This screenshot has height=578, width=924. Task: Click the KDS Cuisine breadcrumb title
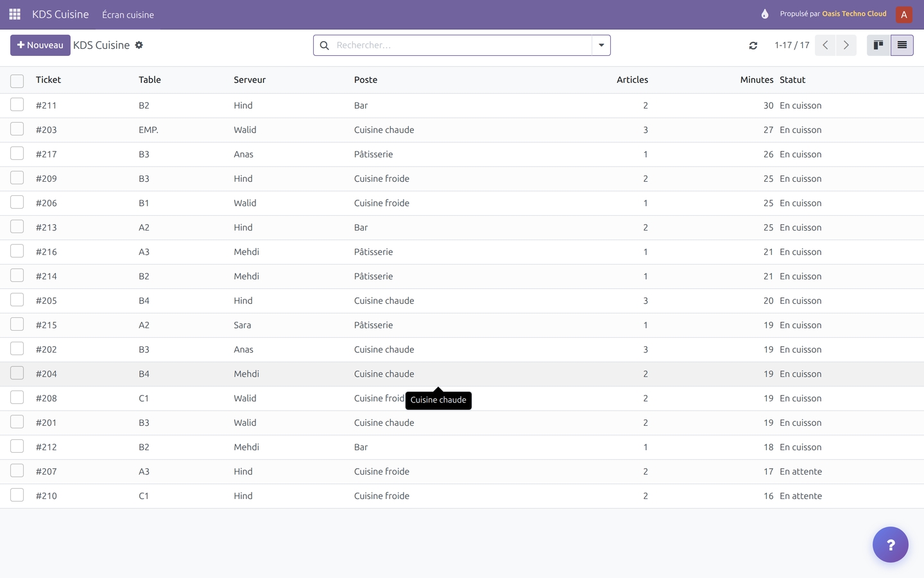coord(101,45)
